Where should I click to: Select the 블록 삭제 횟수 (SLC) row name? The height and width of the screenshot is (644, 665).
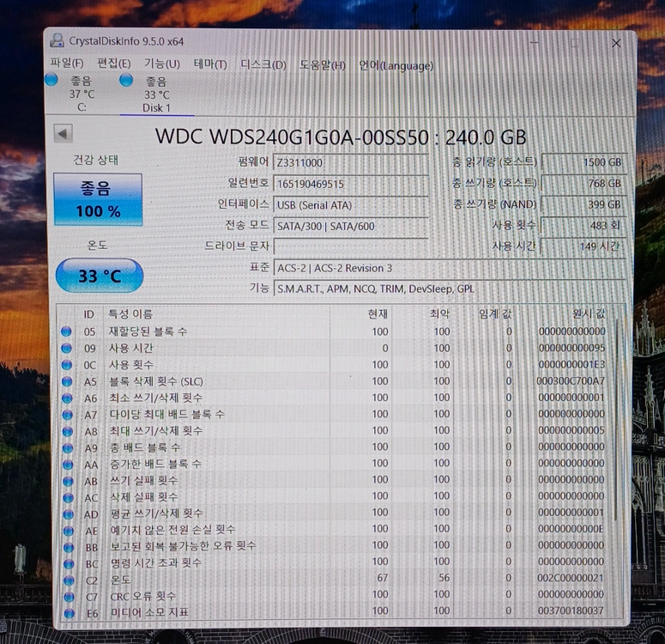[x=156, y=381]
